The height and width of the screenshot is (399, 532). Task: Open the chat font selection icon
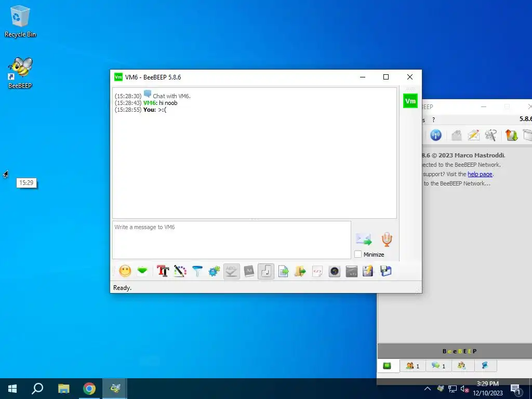pos(163,271)
